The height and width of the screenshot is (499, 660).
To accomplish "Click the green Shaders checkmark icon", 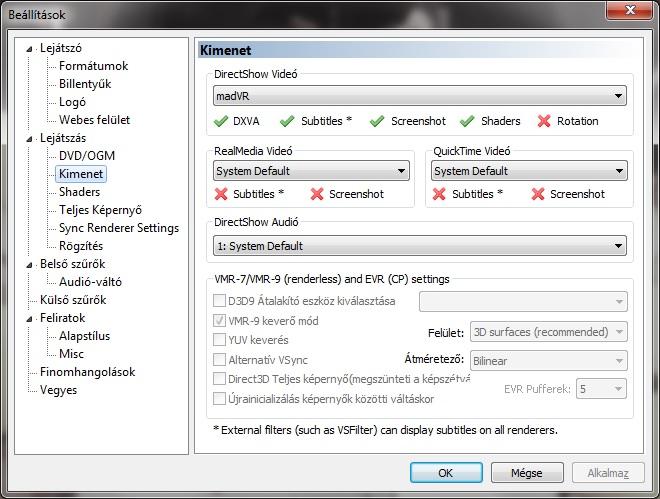I will click(x=467, y=121).
